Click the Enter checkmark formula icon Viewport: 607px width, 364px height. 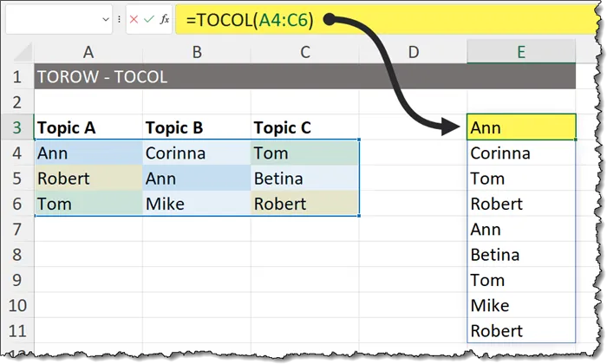[x=150, y=18]
